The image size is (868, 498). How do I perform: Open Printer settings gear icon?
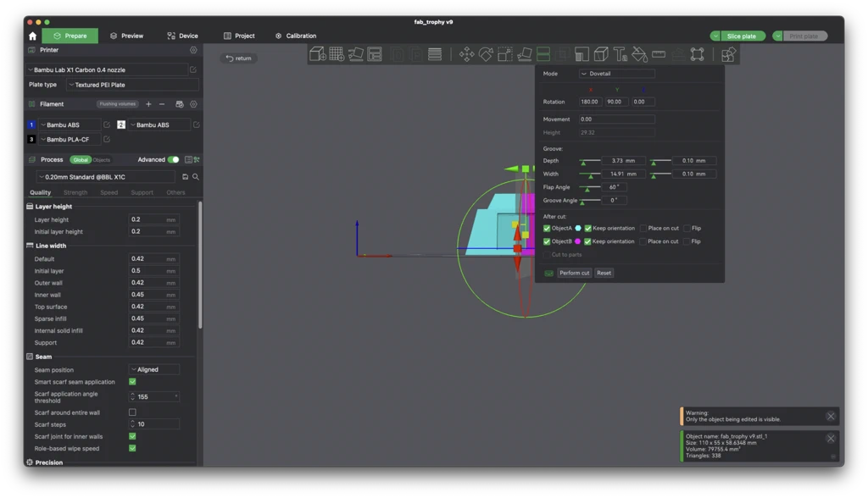pos(193,50)
